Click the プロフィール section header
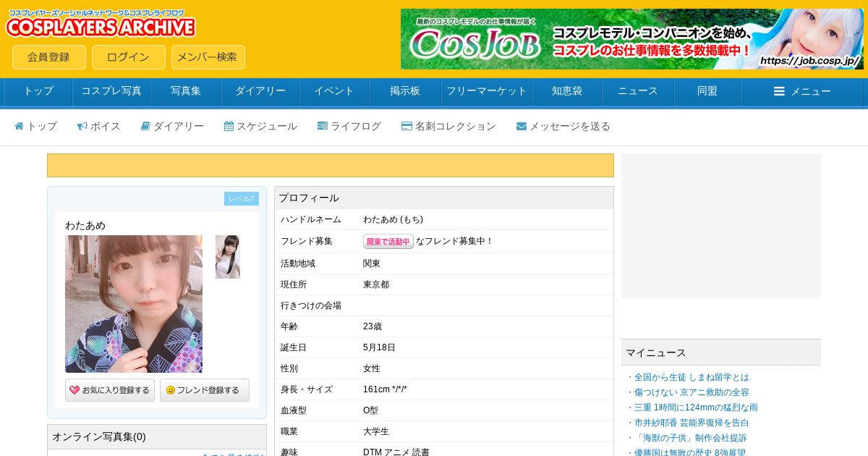Viewport: 868px width, 456px height. pyautogui.click(x=444, y=198)
